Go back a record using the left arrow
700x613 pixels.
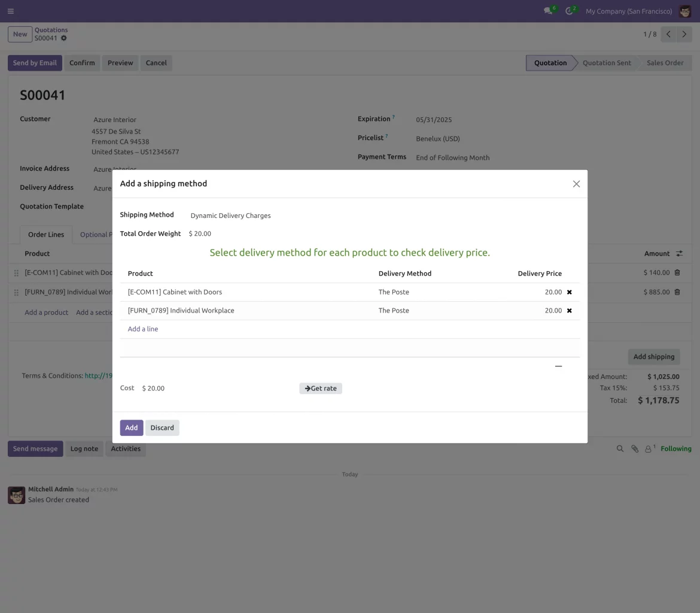668,34
